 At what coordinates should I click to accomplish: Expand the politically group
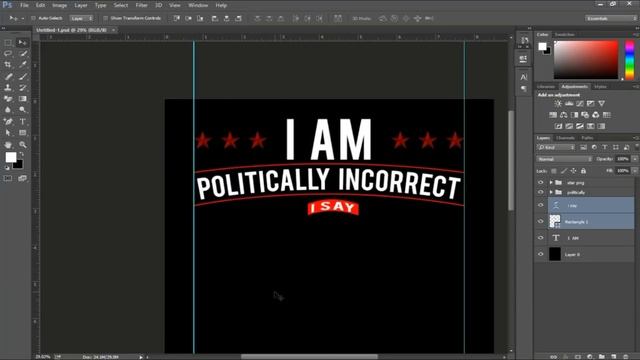(551, 192)
